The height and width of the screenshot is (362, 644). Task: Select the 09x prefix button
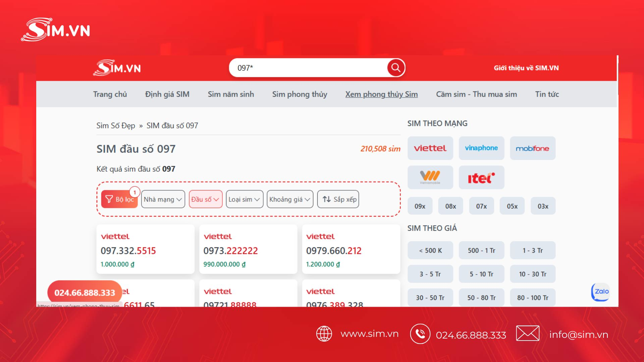coord(420,206)
